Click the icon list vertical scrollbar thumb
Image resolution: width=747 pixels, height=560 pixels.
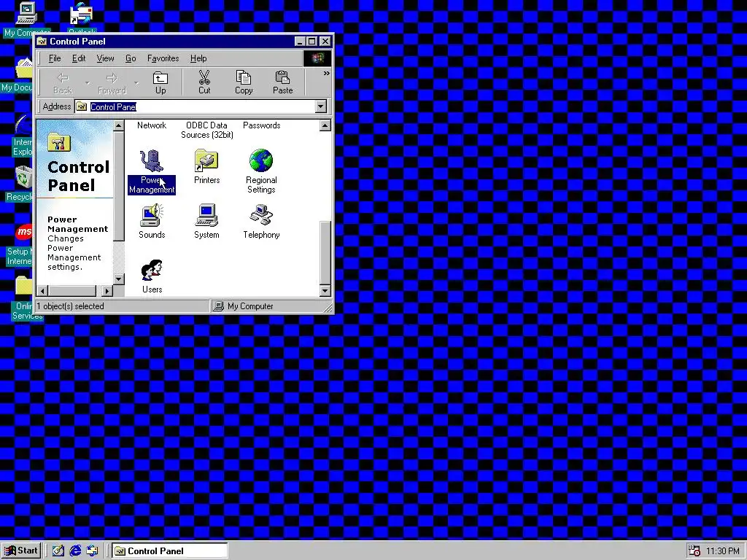(x=325, y=252)
